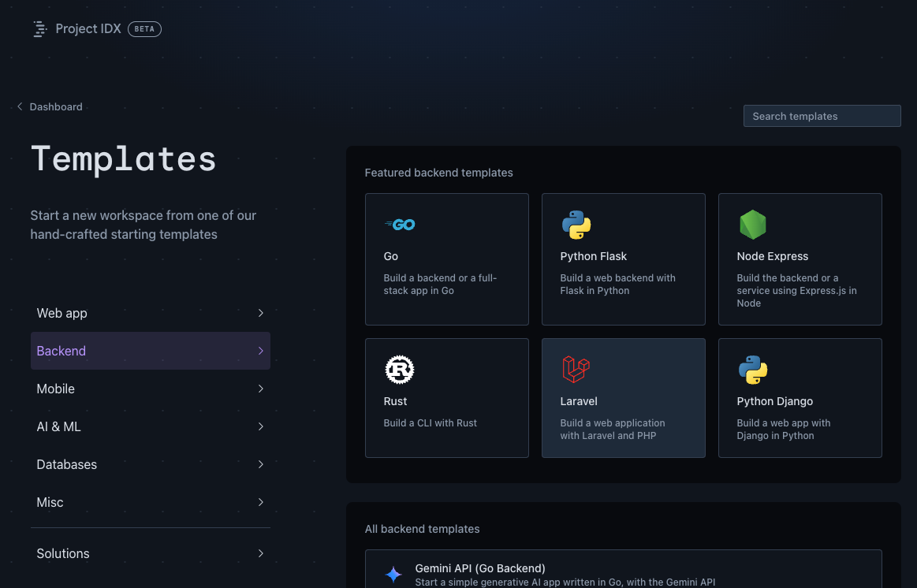The image size is (917, 588).
Task: Click the back arrow beside Dashboard
Action: click(20, 106)
